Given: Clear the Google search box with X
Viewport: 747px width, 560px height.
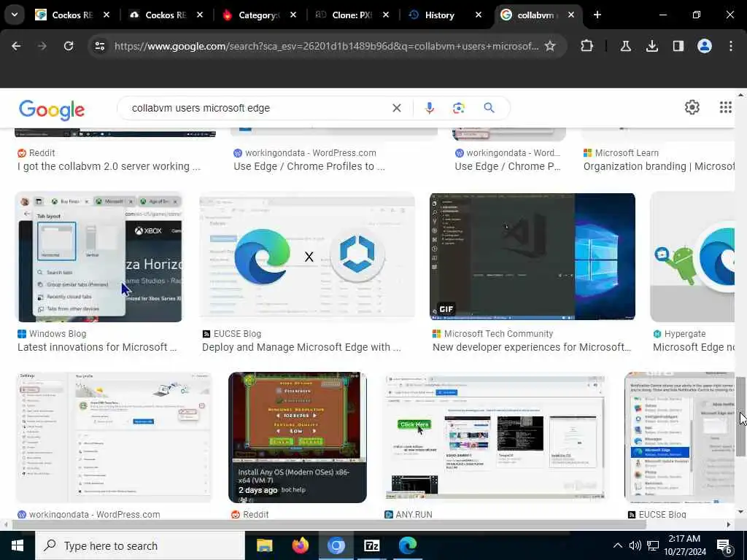Looking at the screenshot, I should 396,108.
